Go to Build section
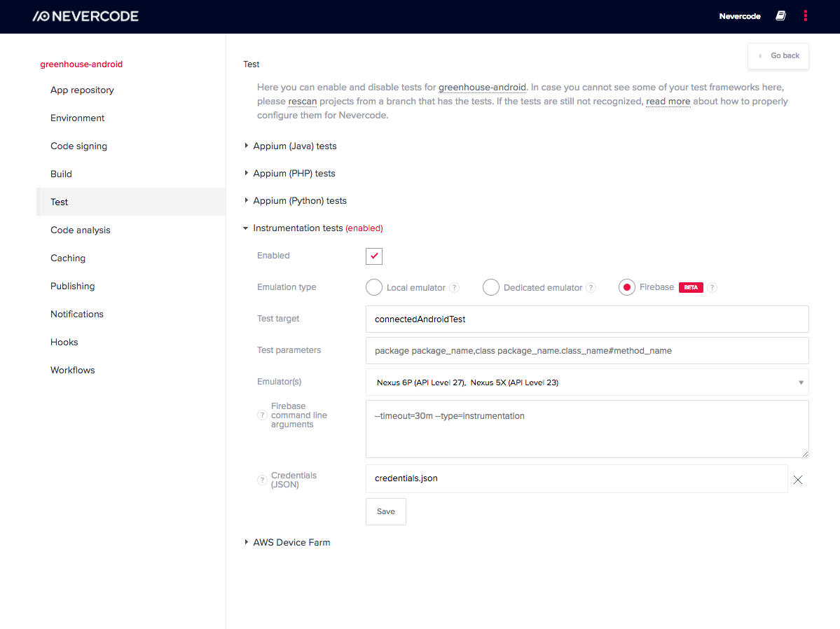Viewport: 840px width, 629px height. [x=61, y=174]
